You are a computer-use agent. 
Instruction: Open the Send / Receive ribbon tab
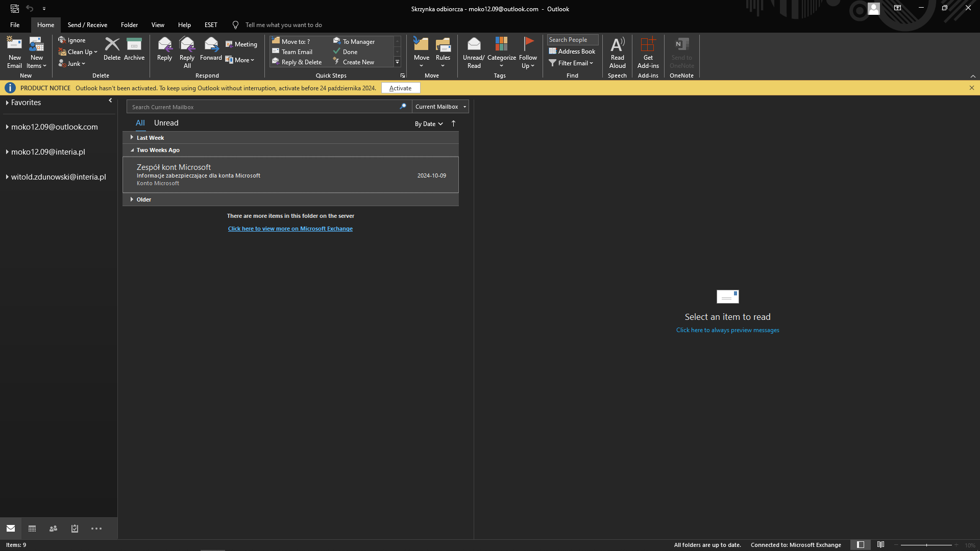[87, 24]
